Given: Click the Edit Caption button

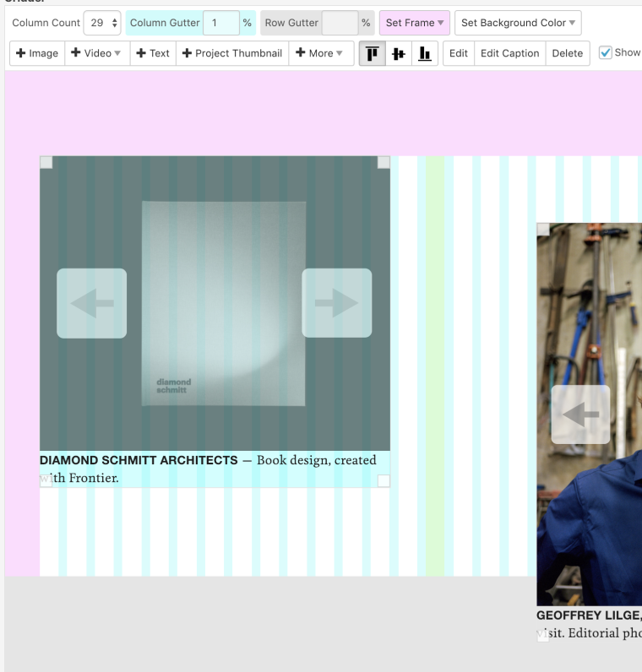Looking at the screenshot, I should (x=509, y=53).
